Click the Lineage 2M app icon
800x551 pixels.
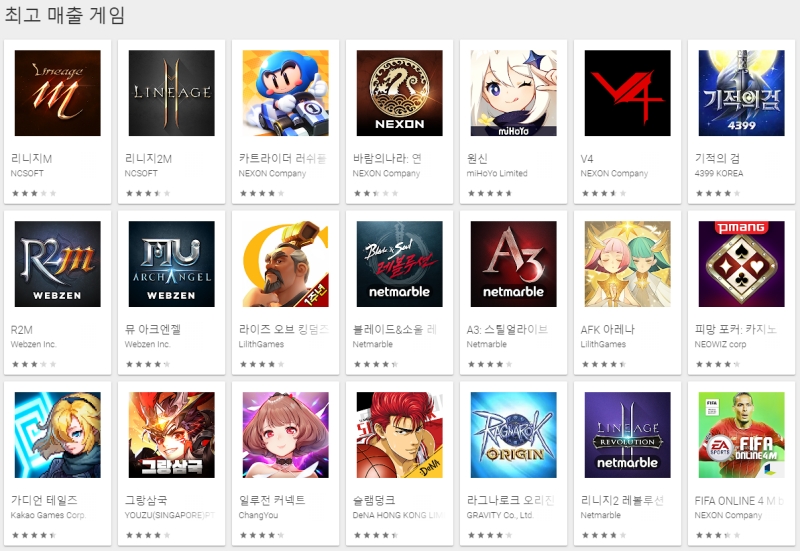(x=171, y=93)
